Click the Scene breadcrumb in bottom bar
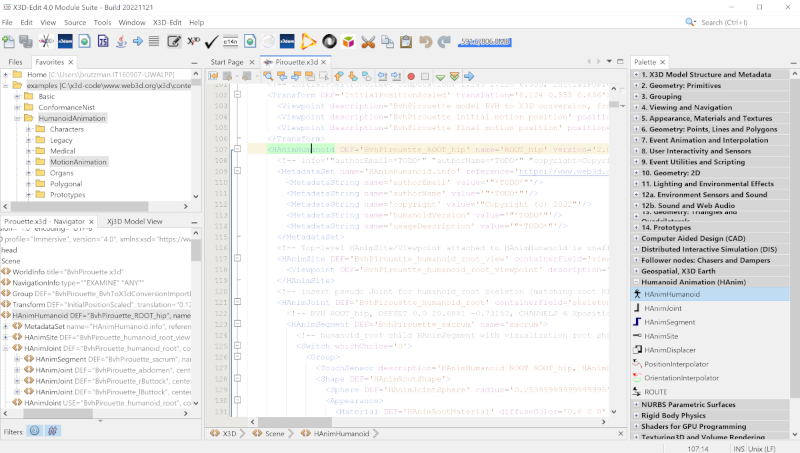Screen dimensions: 800x453 tap(274, 434)
